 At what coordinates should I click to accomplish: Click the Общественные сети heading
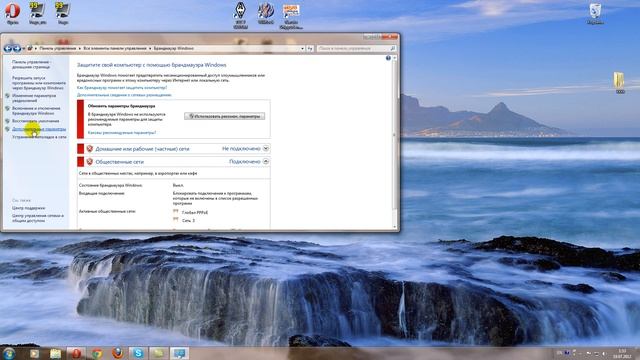(119, 162)
